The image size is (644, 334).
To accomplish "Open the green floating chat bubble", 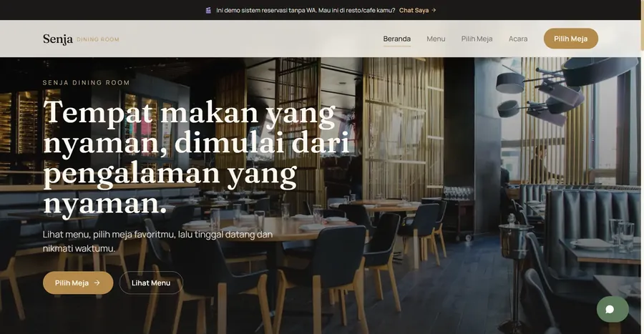I will pos(613,309).
